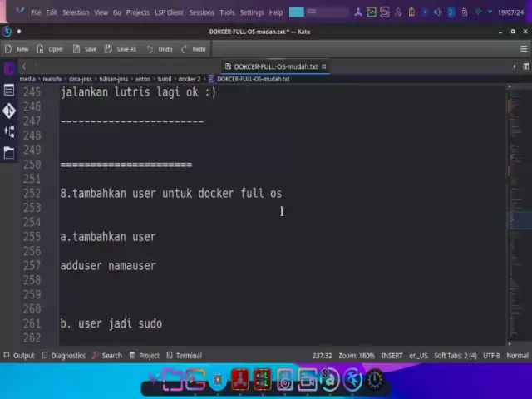Open the Documents list sidebar icon
The image size is (532, 399).
click(x=9, y=90)
